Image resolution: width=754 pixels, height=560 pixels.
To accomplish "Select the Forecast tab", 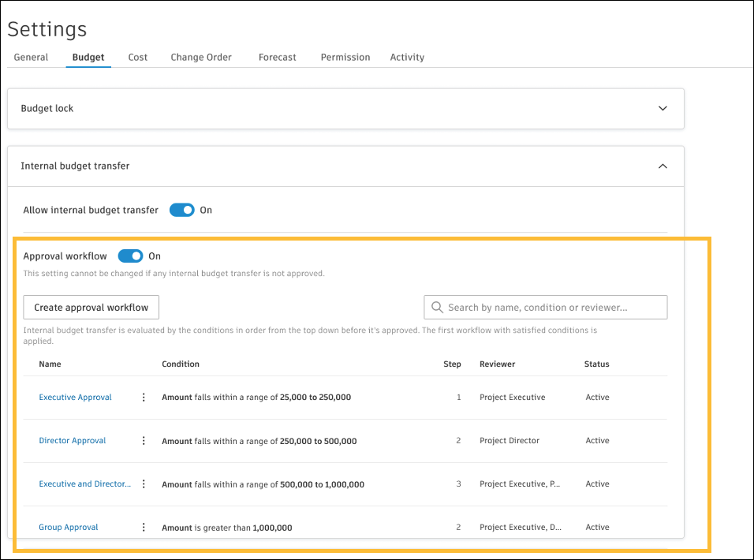I will coord(278,58).
